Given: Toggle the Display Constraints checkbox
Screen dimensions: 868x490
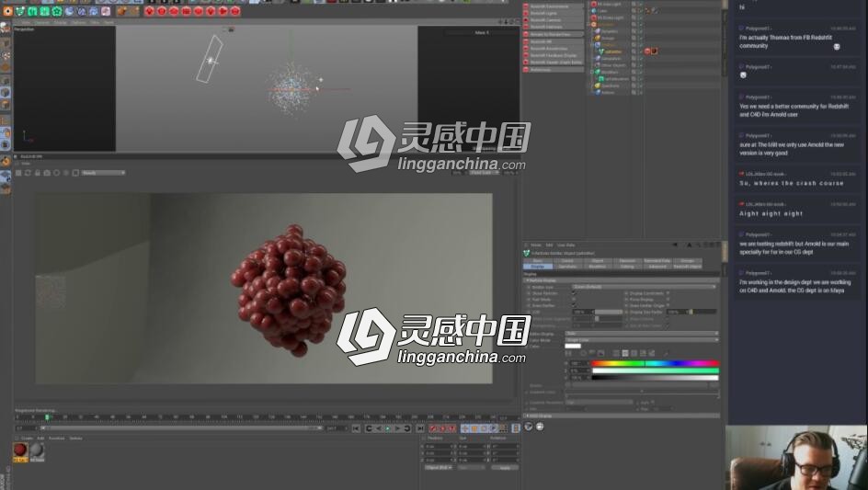Looking at the screenshot, I should pyautogui.click(x=668, y=293).
